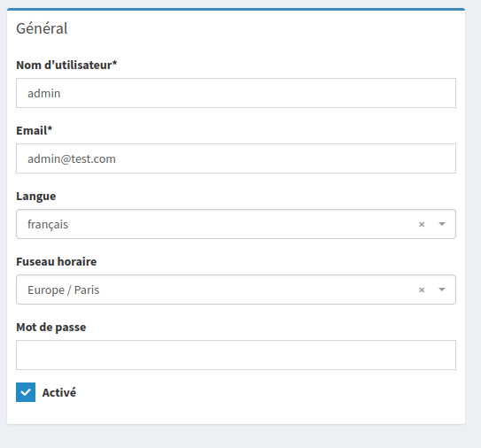The height and width of the screenshot is (448, 481).
Task: Click the Mot de passe label
Action: 50,328
